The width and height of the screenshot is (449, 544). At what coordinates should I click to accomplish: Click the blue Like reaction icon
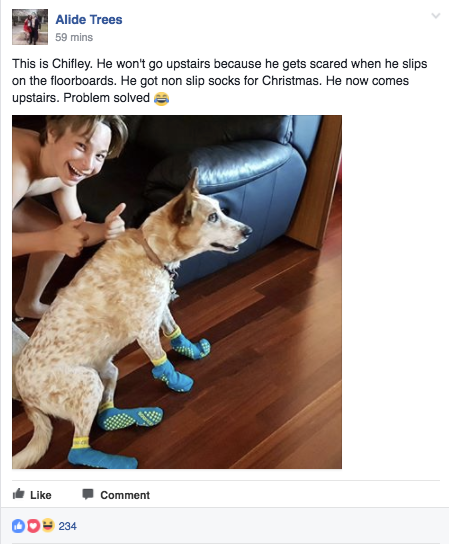[18, 526]
